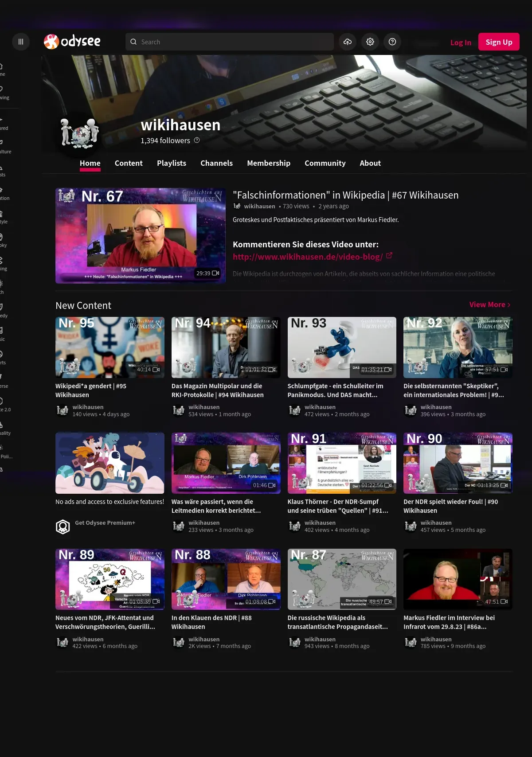Switch to the Home tab
This screenshot has height=757, width=532.
coord(90,163)
